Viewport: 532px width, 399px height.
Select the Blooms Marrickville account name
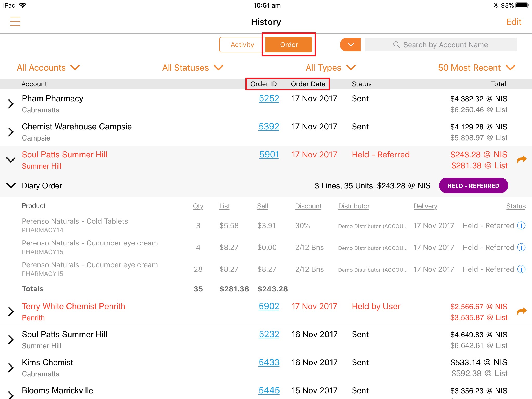[x=57, y=390]
